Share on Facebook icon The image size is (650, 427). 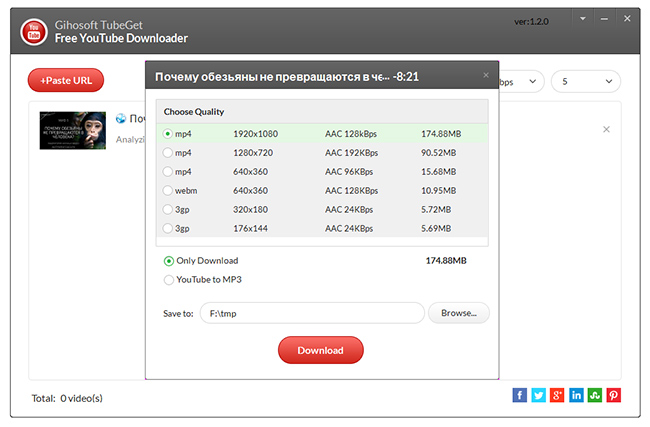(x=519, y=395)
